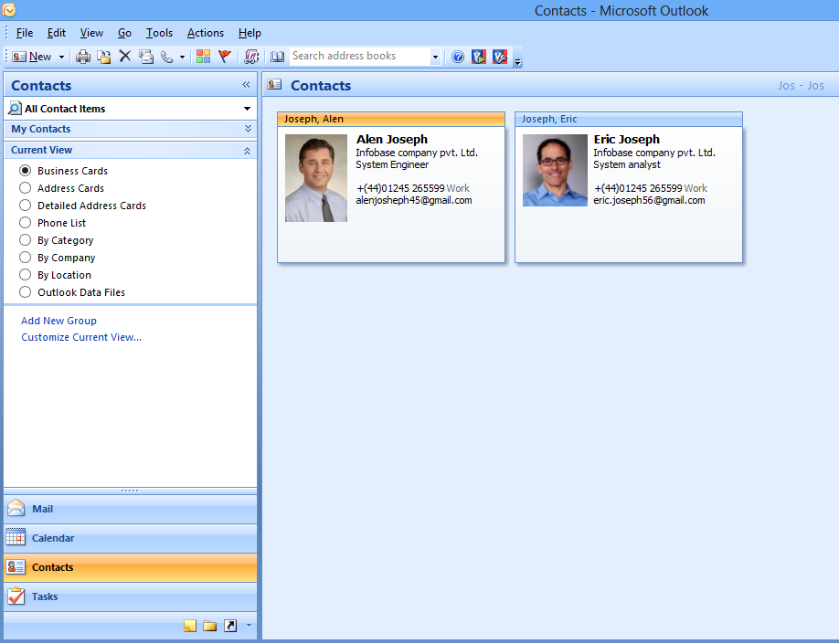The image size is (839, 644).
Task: Click the Call contact phone icon
Action: (167, 57)
